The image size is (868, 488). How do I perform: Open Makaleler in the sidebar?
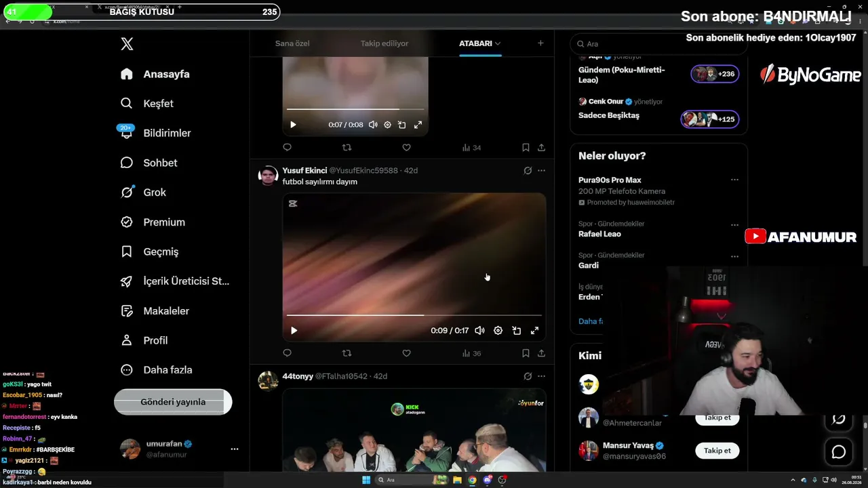pos(155,311)
